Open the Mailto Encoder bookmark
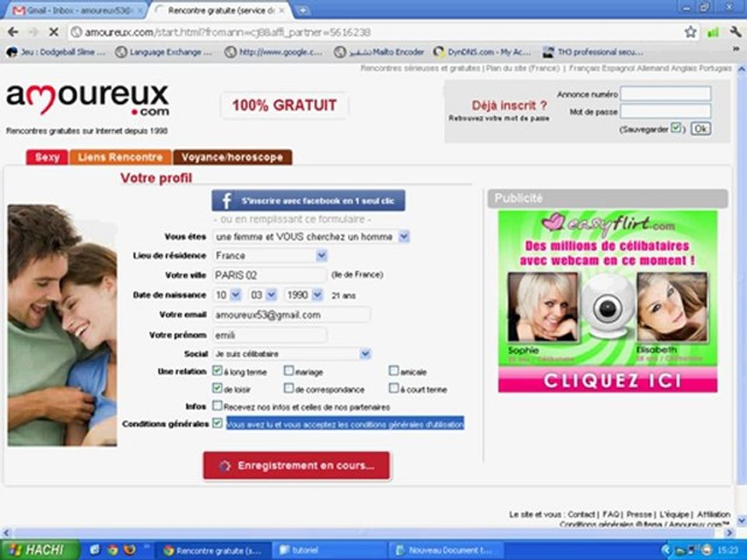Viewport: 747px width, 560px height. [379, 52]
